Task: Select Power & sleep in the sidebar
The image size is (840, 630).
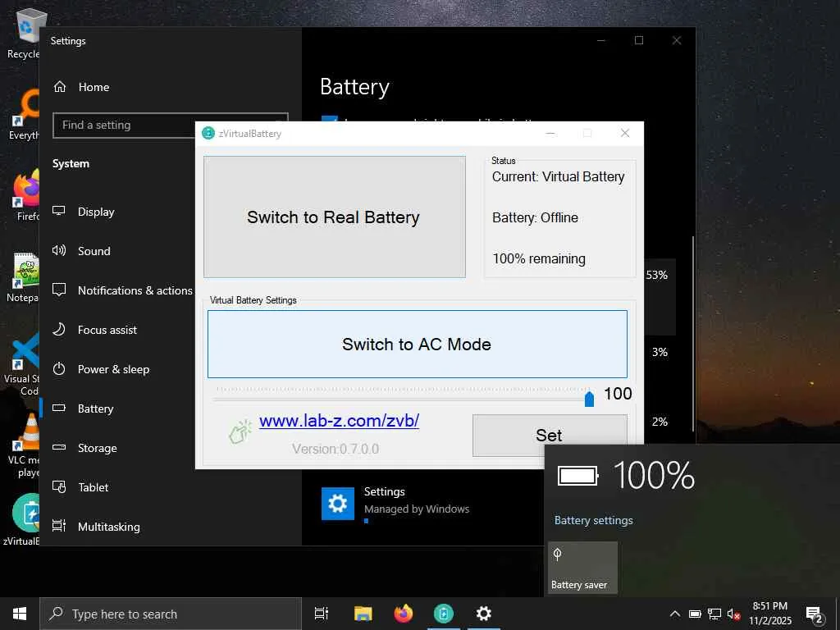Action: coord(113,369)
